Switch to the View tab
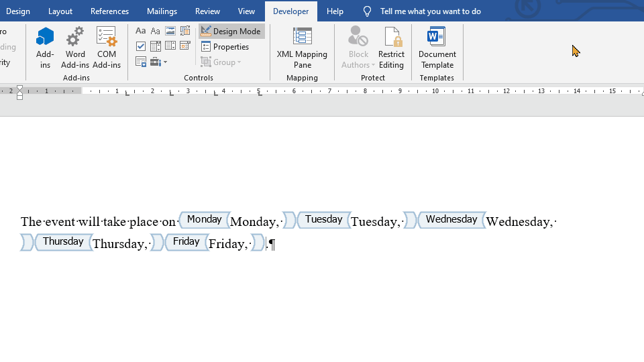Viewport: 644px width, 362px height. (246, 11)
